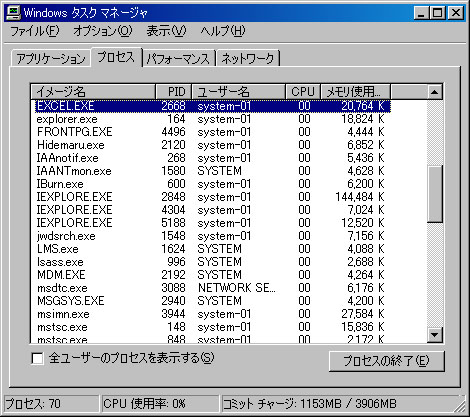
Task: Click the vertical scrollbar thumb
Action: (x=434, y=194)
